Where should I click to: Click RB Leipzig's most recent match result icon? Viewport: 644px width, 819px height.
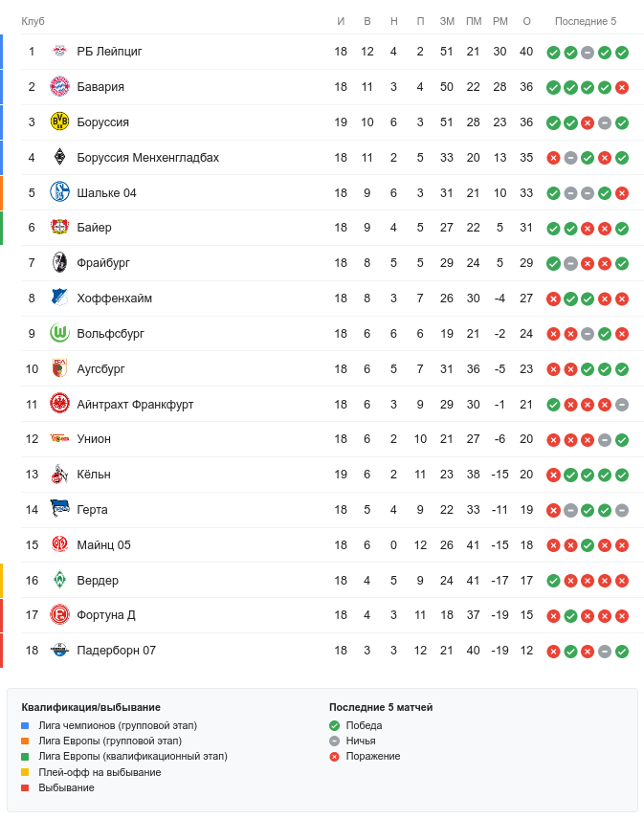[622, 52]
